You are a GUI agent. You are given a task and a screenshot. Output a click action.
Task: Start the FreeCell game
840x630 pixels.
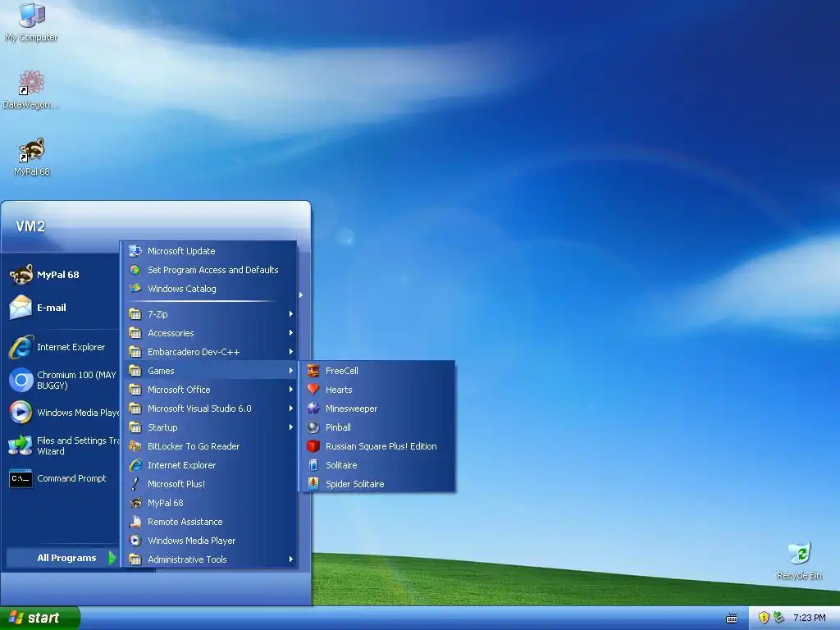click(379, 371)
